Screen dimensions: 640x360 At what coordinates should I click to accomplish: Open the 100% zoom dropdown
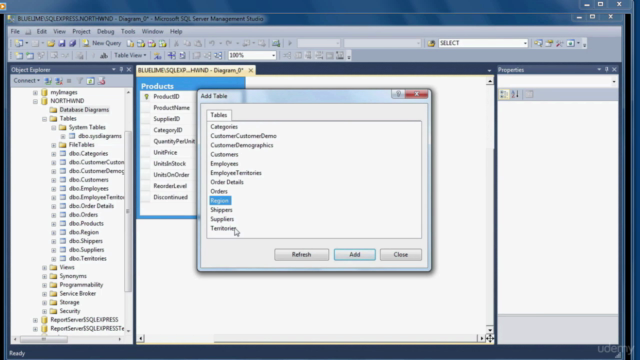[x=273, y=56]
